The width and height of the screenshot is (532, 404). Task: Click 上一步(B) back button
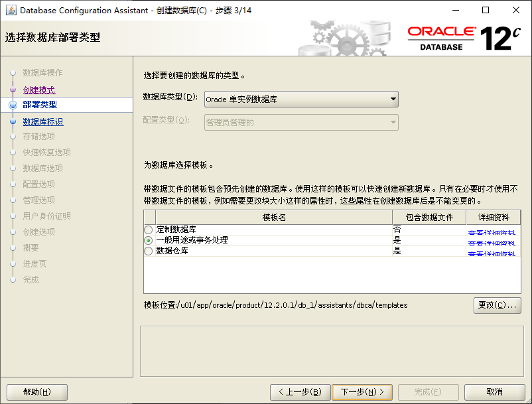300,392
